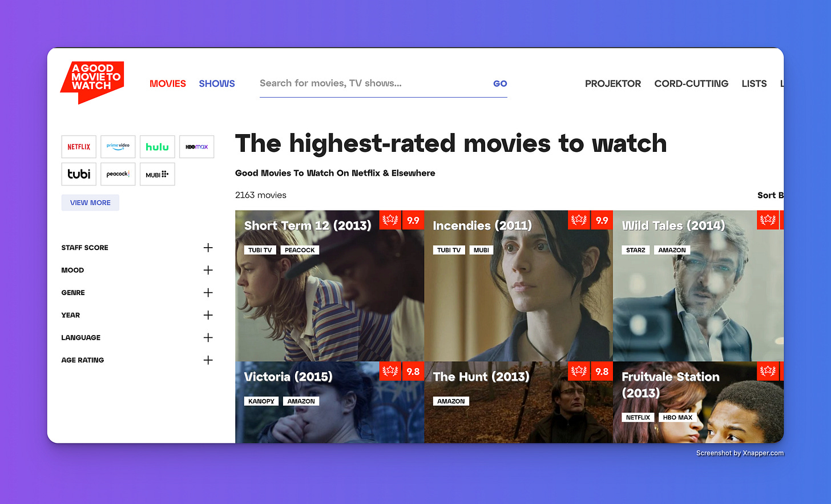Filter by Netflix streaming service
Screen dimensions: 831x504
tap(79, 147)
